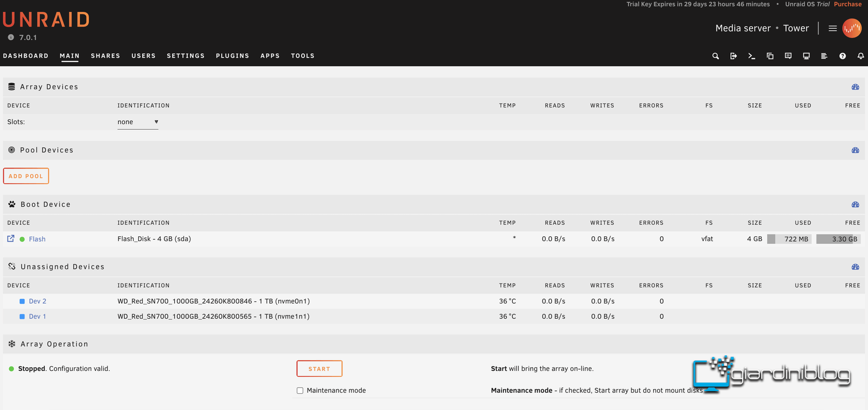Viewport: 868px width, 410px height.
Task: Click the 722 MB used bar
Action: click(x=789, y=239)
